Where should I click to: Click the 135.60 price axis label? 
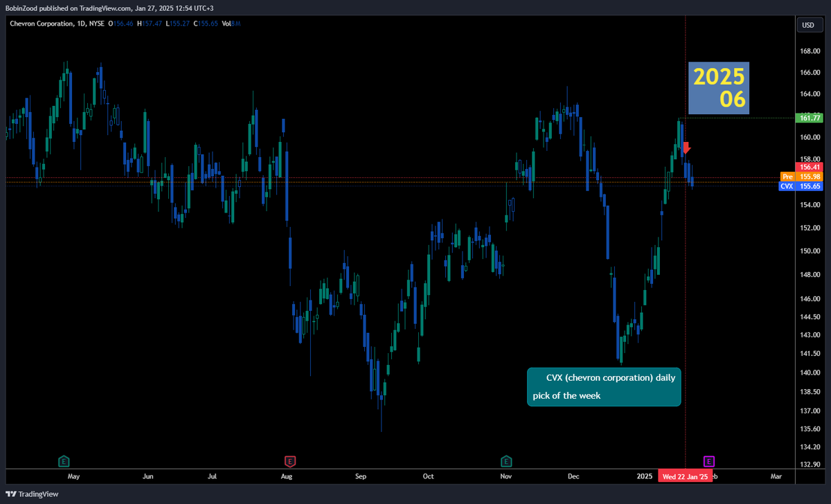pos(810,429)
